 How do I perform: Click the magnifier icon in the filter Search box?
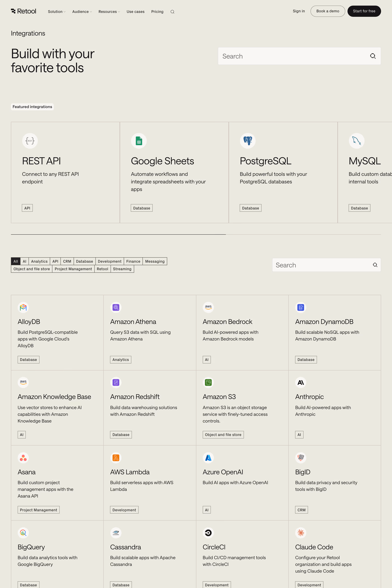(375, 265)
